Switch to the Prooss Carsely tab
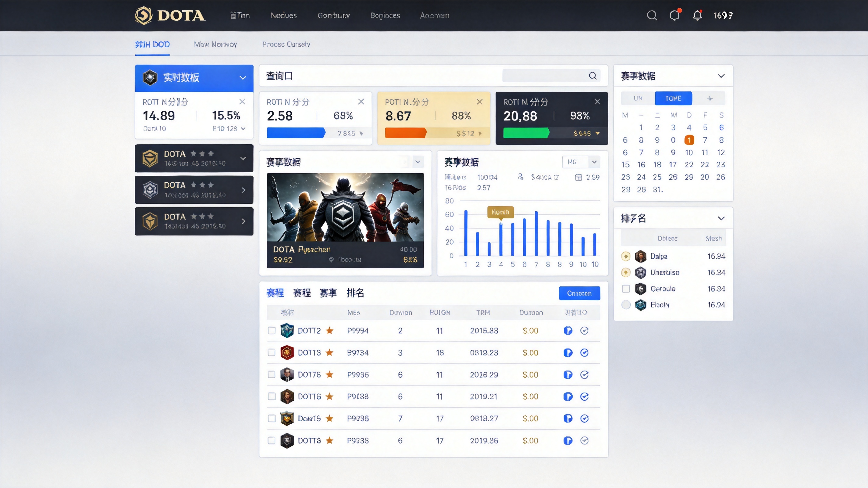The image size is (868, 488). 286,44
